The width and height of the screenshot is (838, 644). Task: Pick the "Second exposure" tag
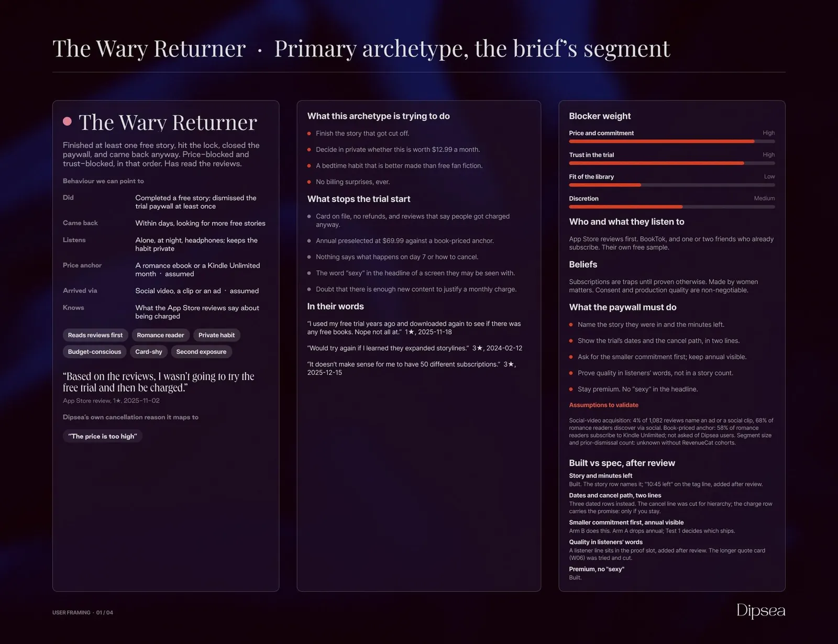click(201, 352)
